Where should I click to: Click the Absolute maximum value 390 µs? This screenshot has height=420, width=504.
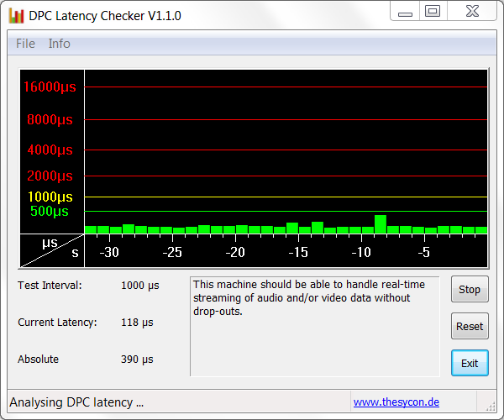click(x=137, y=360)
